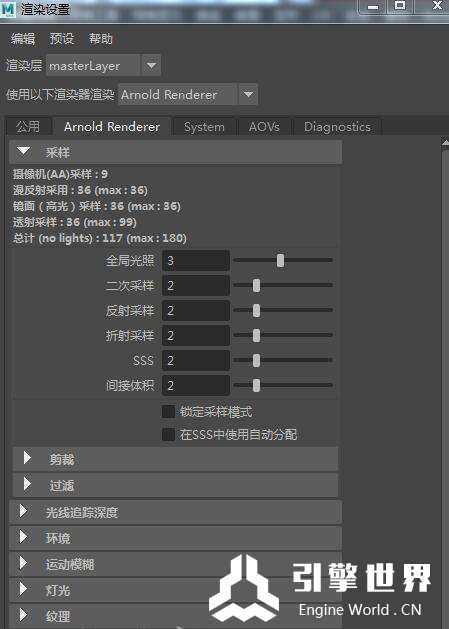Expand the 环境 section
The width and height of the screenshot is (449, 629).
(x=175, y=538)
